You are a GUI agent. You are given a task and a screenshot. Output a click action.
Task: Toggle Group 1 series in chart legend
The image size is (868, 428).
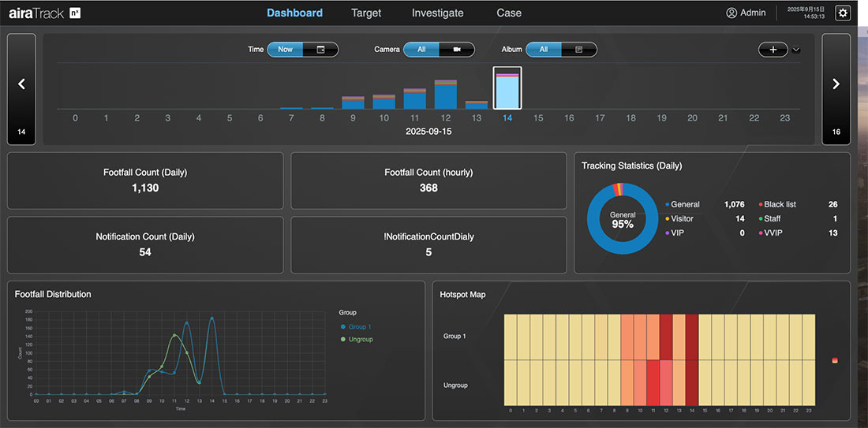click(x=358, y=326)
